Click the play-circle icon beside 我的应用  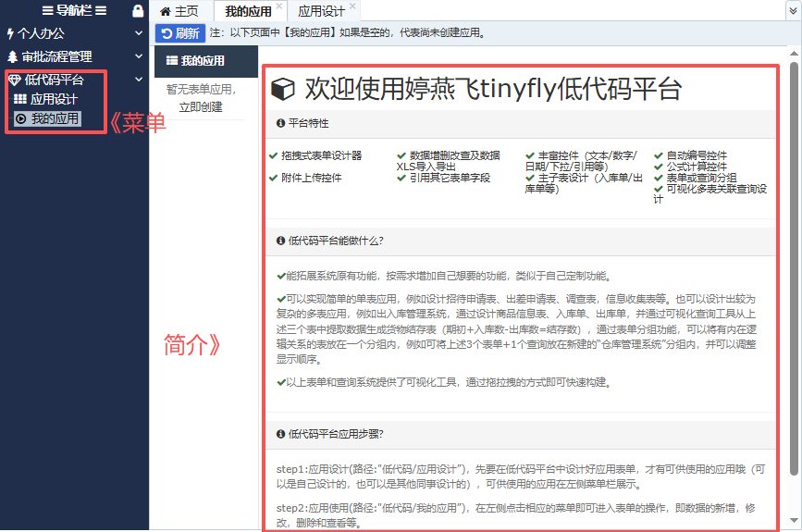tap(20, 119)
